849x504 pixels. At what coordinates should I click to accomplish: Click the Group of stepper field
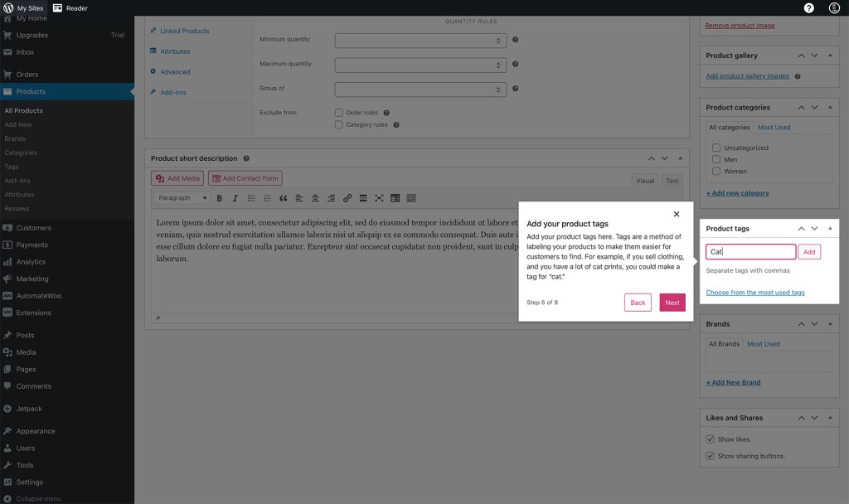pyautogui.click(x=420, y=90)
